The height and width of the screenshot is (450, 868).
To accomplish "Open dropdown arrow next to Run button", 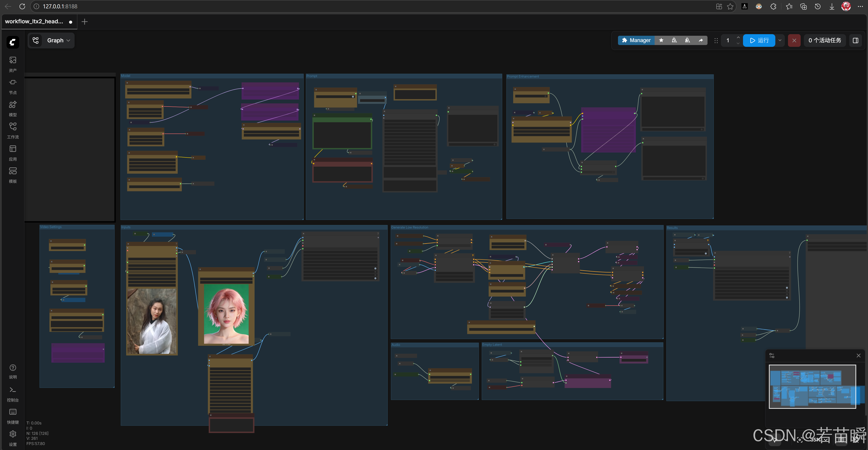I will point(780,40).
